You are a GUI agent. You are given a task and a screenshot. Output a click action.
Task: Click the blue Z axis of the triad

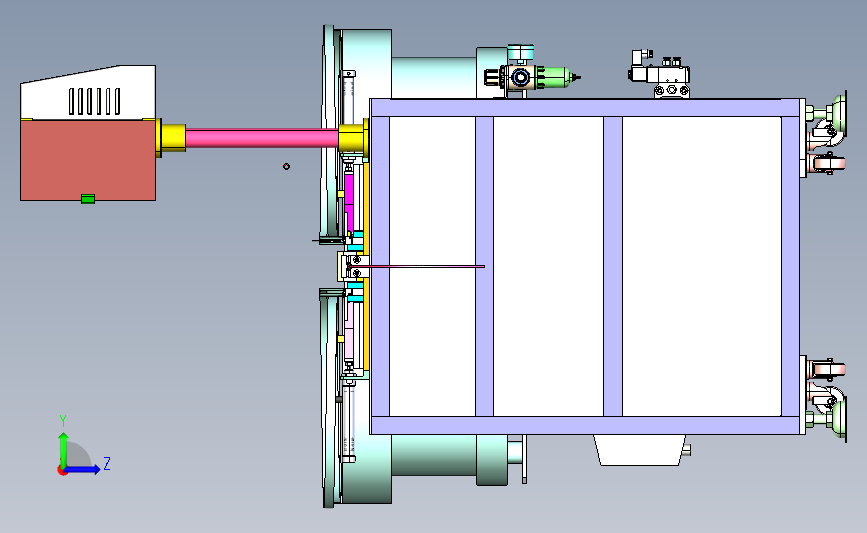tap(83, 469)
